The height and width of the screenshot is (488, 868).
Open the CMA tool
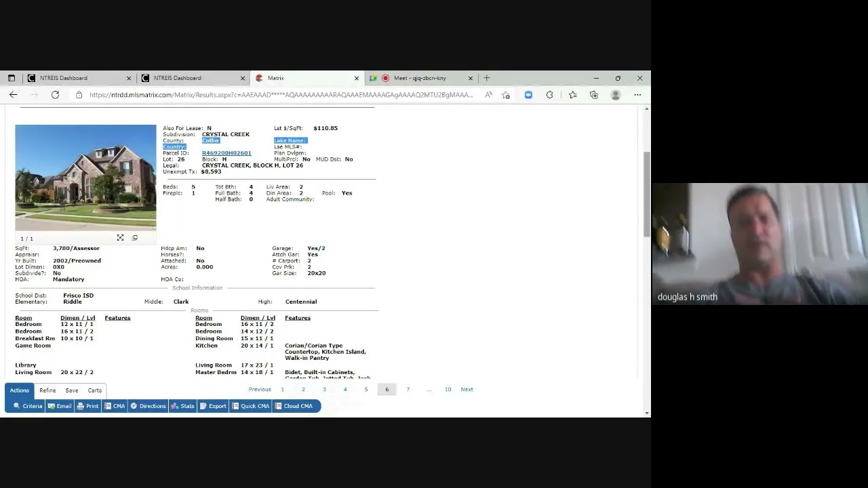tap(115, 406)
